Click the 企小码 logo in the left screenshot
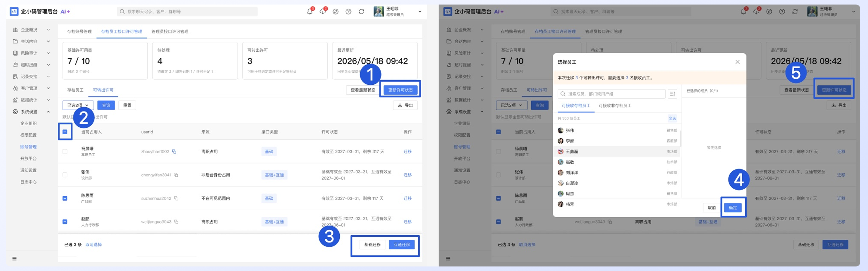 pos(14,12)
